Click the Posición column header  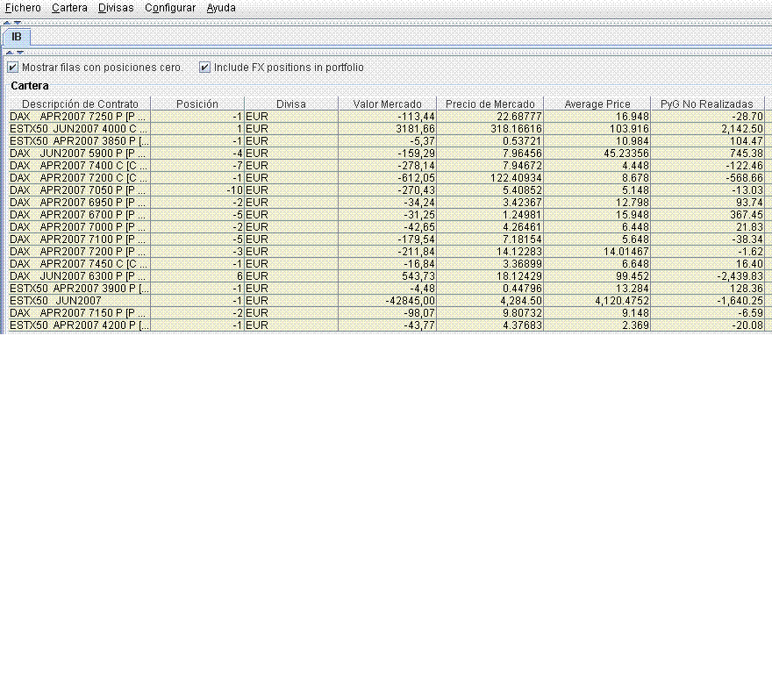(x=197, y=104)
